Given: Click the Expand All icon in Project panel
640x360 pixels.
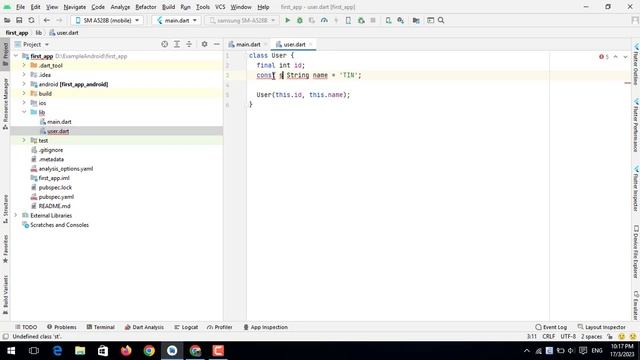Looking at the screenshot, I should pos(177,44).
